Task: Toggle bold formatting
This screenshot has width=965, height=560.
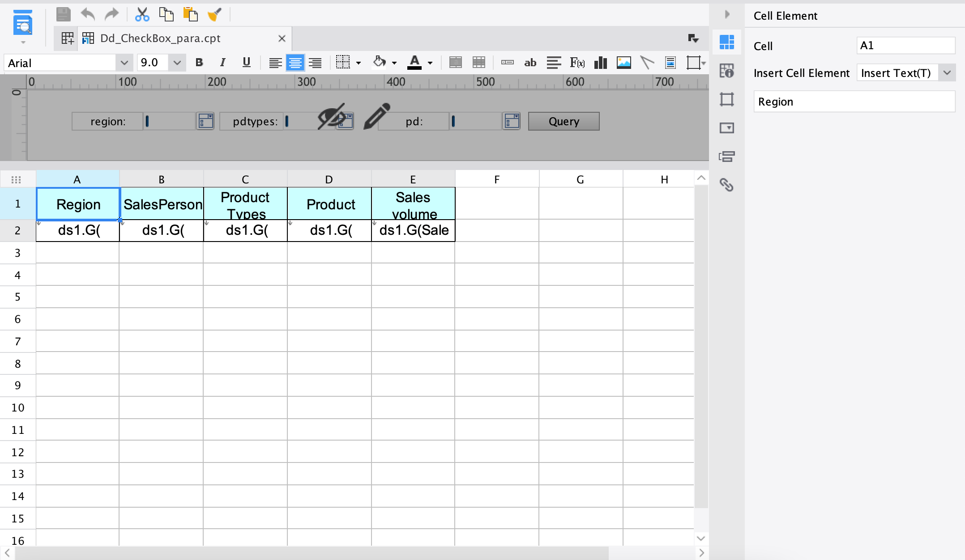Action: point(199,63)
